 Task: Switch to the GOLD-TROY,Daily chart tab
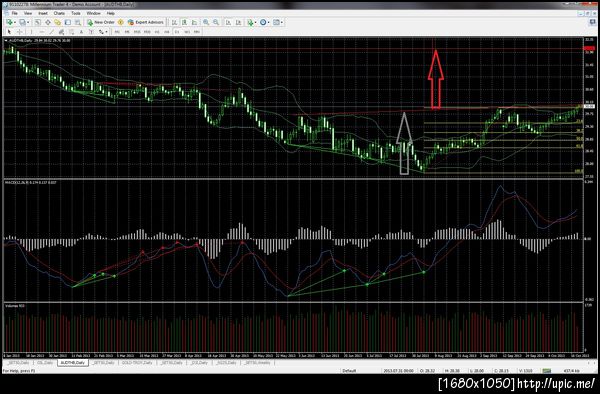point(137,362)
